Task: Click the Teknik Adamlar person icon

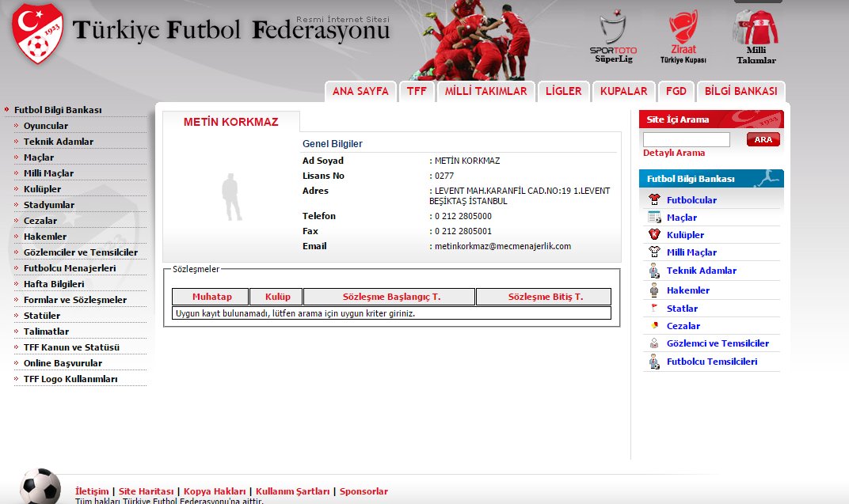Action: [x=654, y=271]
